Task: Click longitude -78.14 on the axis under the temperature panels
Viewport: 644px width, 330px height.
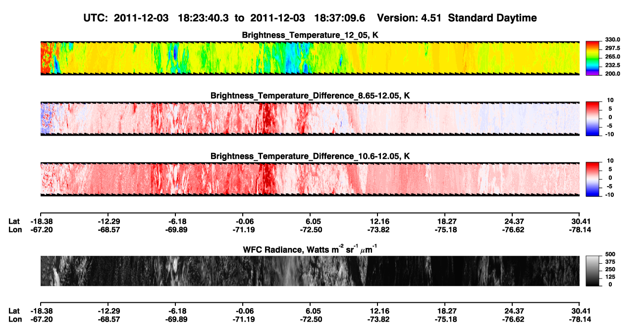Action: [x=580, y=230]
